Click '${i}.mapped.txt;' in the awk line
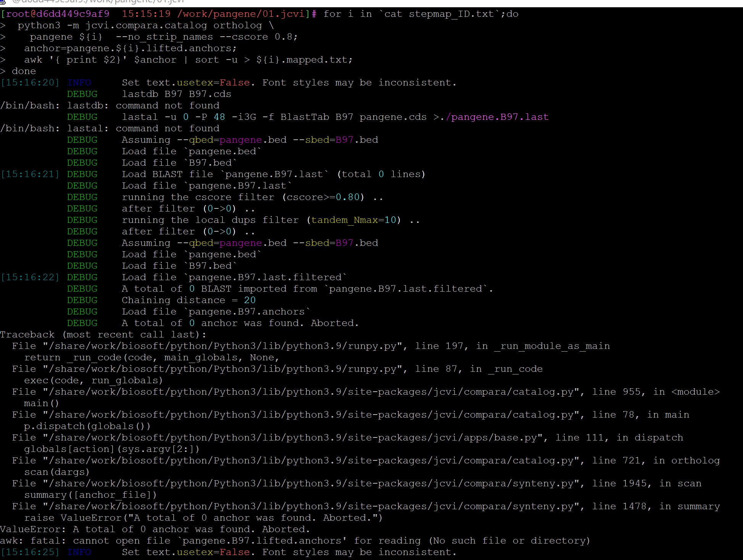This screenshot has height=560, width=743. (305, 60)
